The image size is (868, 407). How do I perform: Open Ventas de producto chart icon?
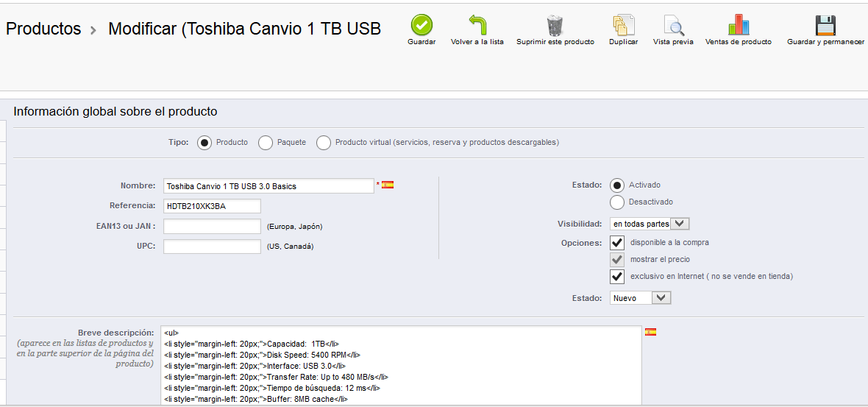point(739,25)
